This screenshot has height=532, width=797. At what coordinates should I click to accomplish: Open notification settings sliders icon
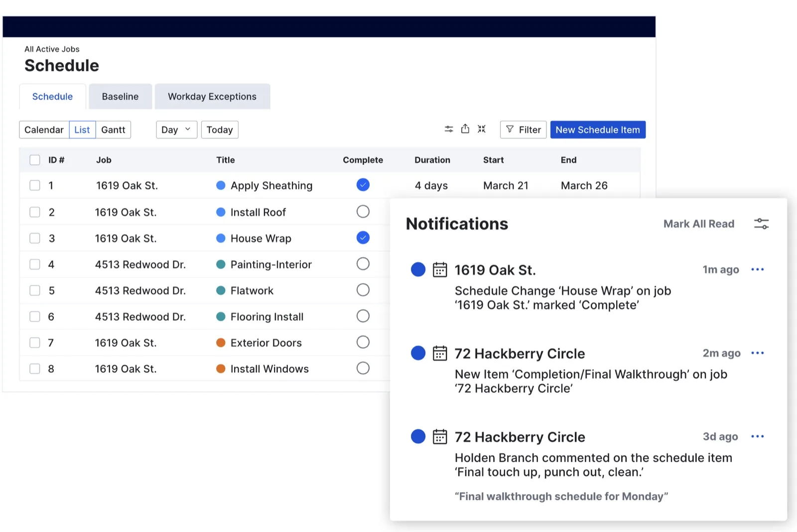761,224
